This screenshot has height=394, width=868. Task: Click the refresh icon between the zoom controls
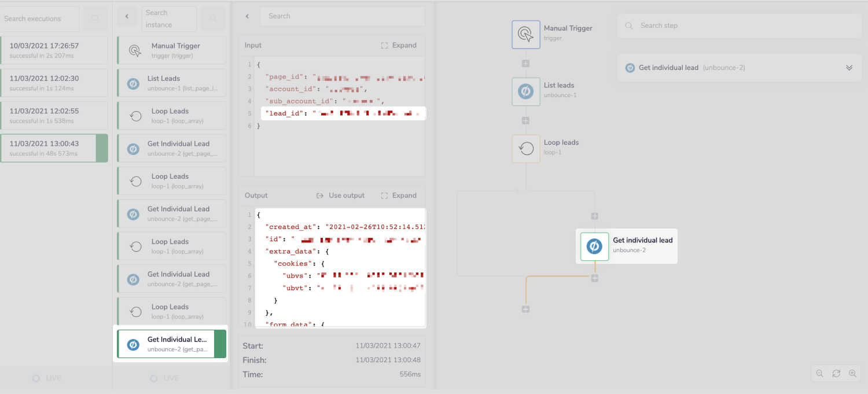point(836,373)
